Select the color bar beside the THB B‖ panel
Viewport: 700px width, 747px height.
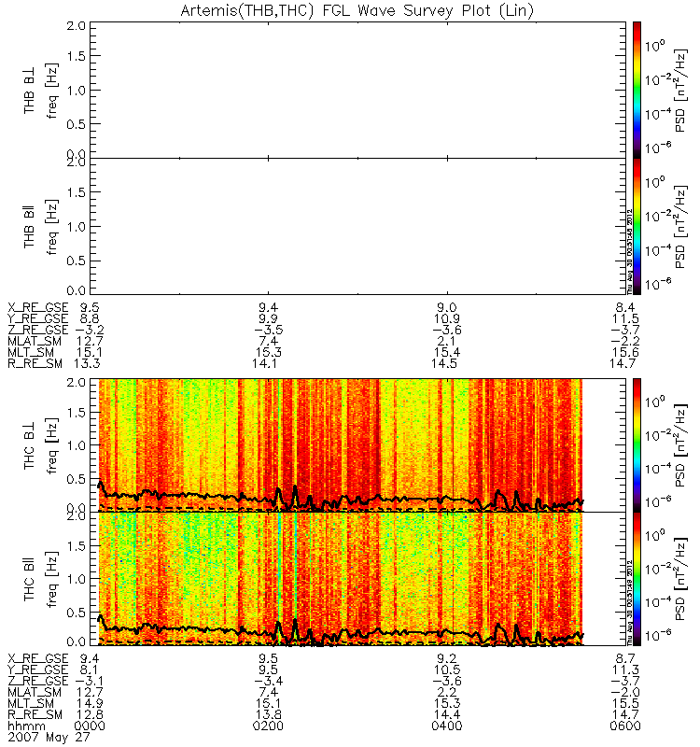[x=637, y=226]
